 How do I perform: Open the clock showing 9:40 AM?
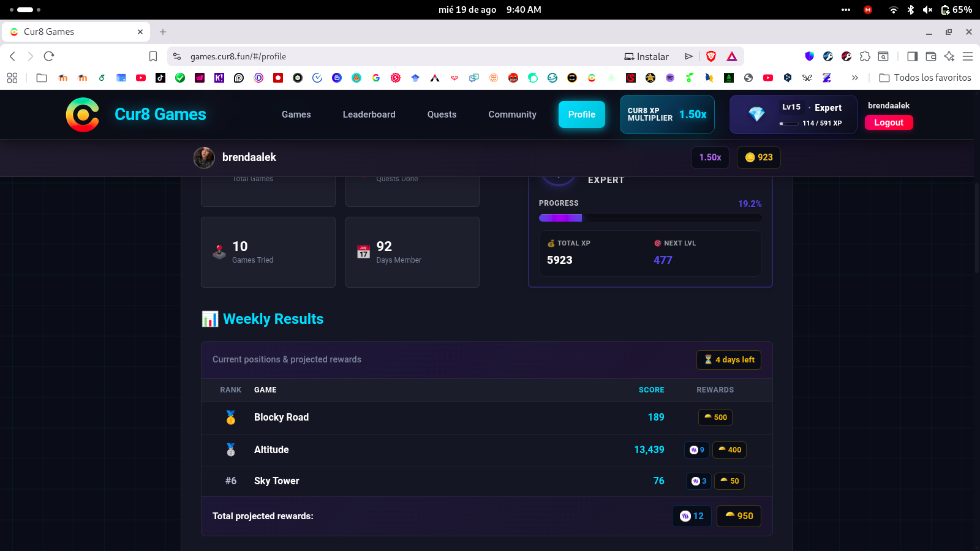(524, 10)
